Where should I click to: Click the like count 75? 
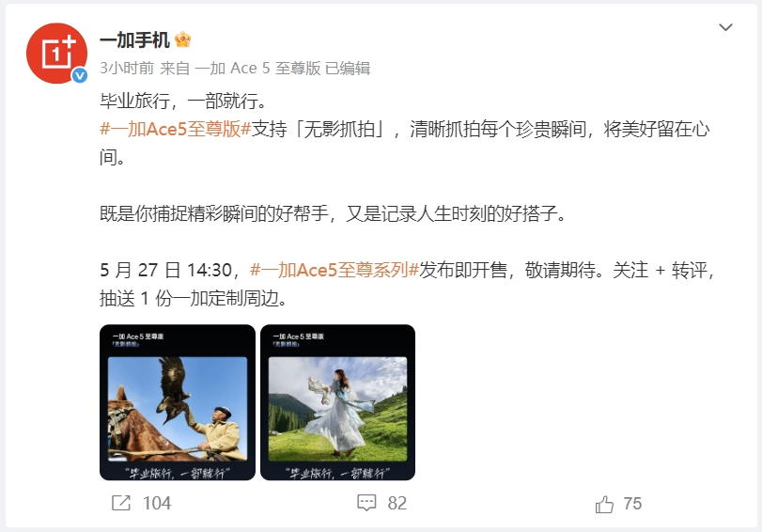[632, 504]
